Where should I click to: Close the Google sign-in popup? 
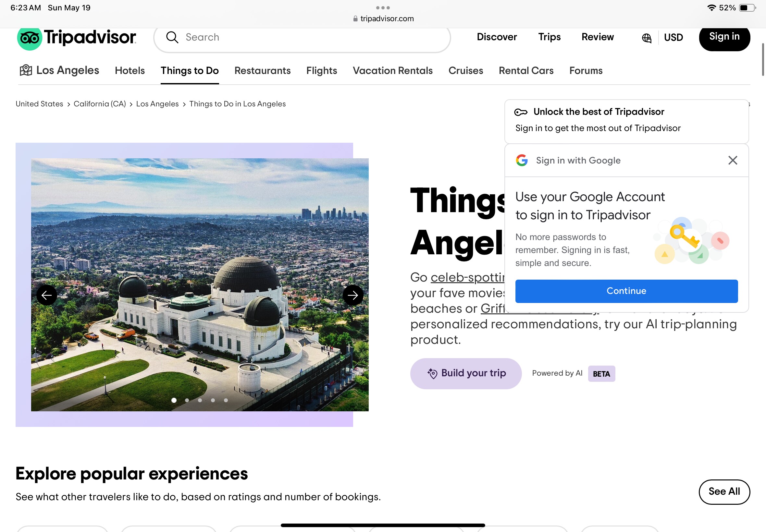pos(733,160)
